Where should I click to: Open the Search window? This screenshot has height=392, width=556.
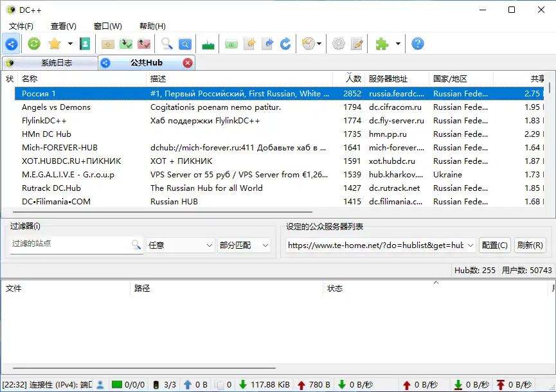[x=166, y=44]
